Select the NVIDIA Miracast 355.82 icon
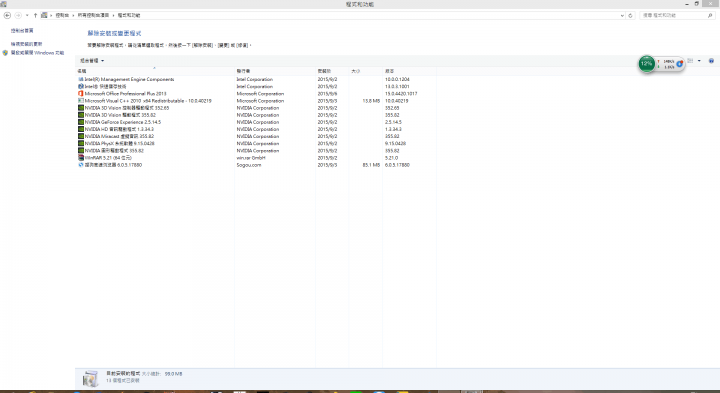720x393 pixels. coord(81,136)
